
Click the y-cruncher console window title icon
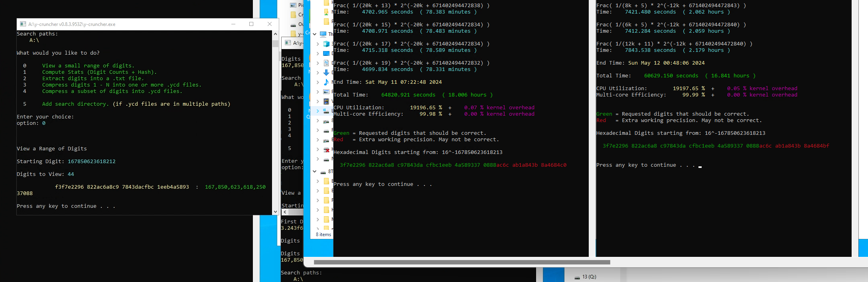pyautogui.click(x=23, y=24)
